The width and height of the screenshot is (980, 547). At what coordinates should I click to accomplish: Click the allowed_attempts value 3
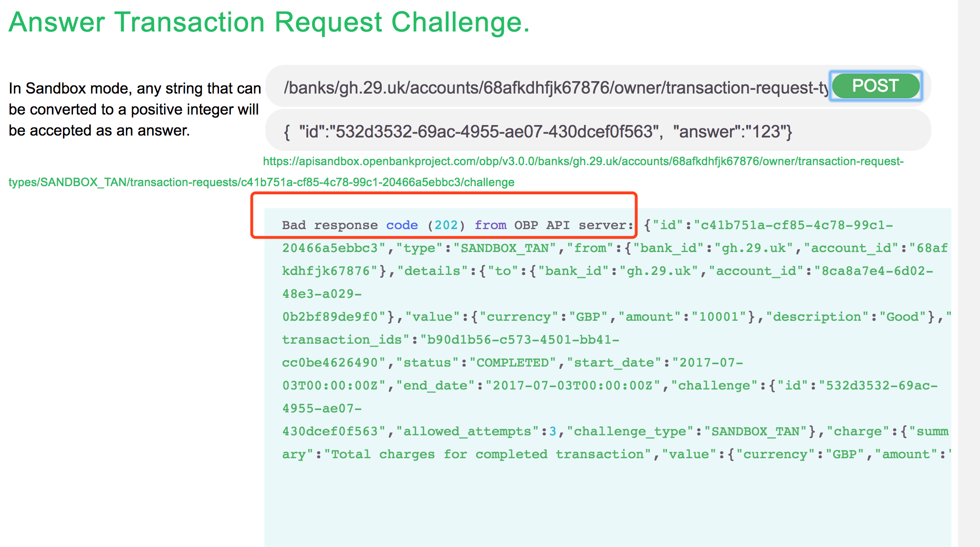click(x=552, y=431)
